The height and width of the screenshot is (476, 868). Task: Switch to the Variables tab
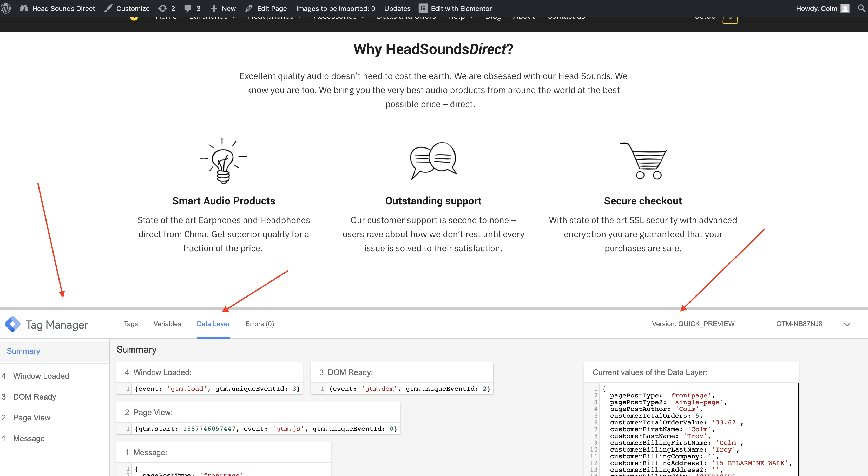click(167, 324)
